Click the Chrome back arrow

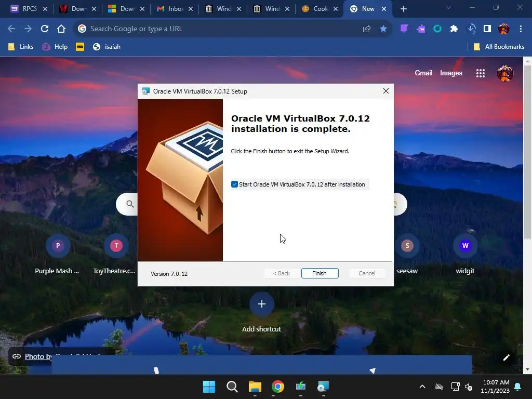click(x=11, y=29)
